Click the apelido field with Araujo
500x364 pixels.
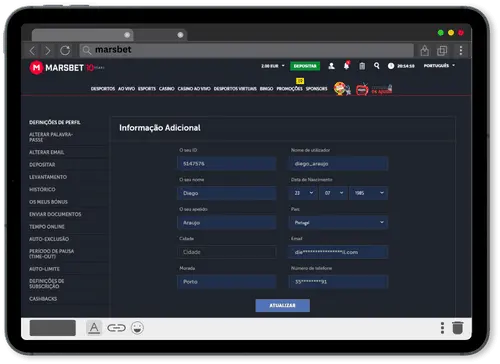227,222
